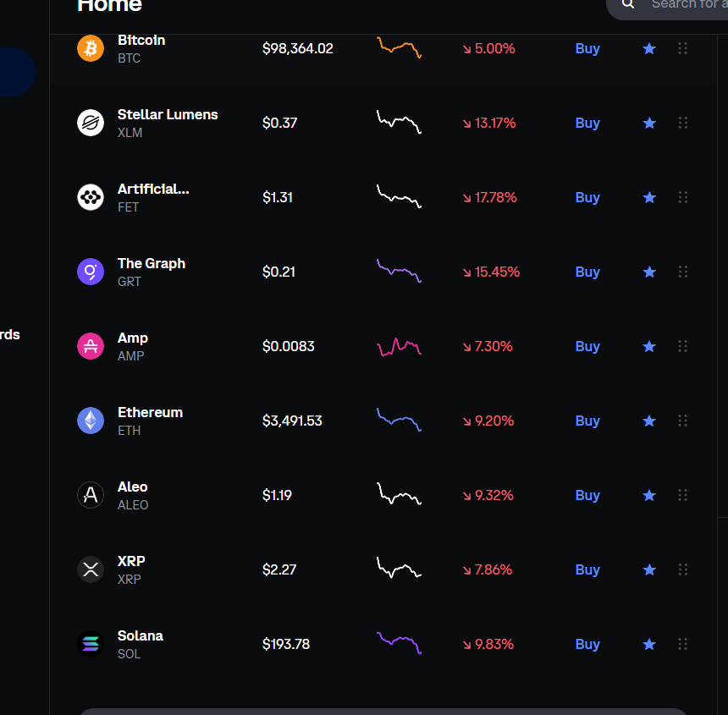Buy Stellar Lumens
728x715 pixels.
pyautogui.click(x=587, y=124)
